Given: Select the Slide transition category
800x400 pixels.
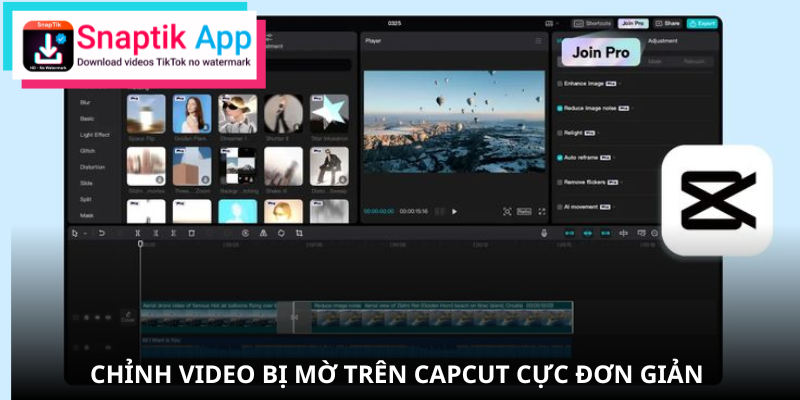Looking at the screenshot, I should point(86,183).
